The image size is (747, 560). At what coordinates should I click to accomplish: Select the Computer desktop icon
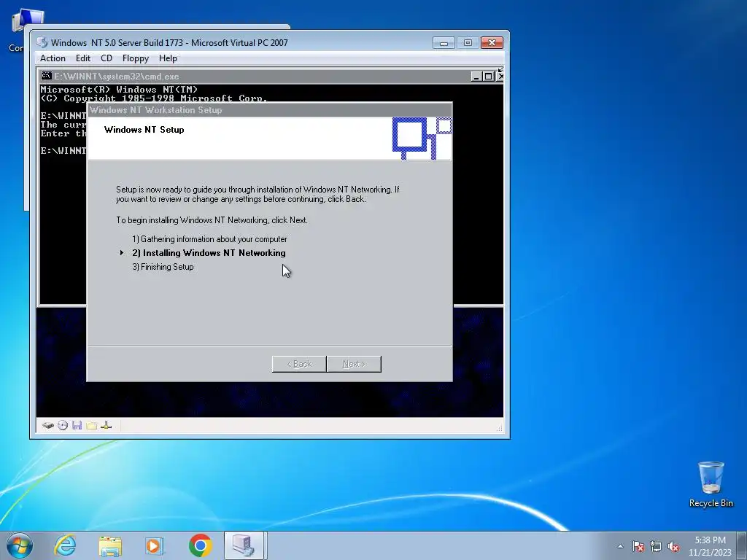click(24, 28)
